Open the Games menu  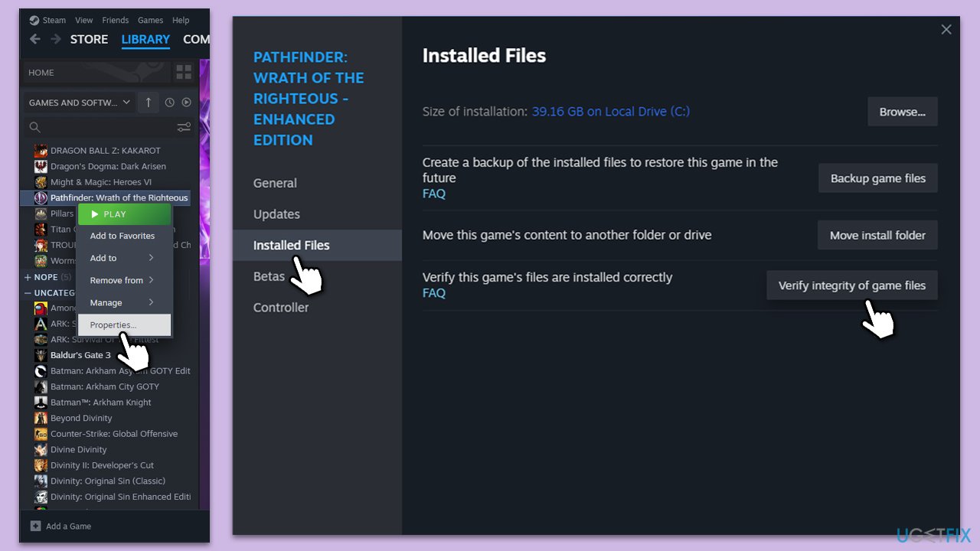(x=150, y=21)
